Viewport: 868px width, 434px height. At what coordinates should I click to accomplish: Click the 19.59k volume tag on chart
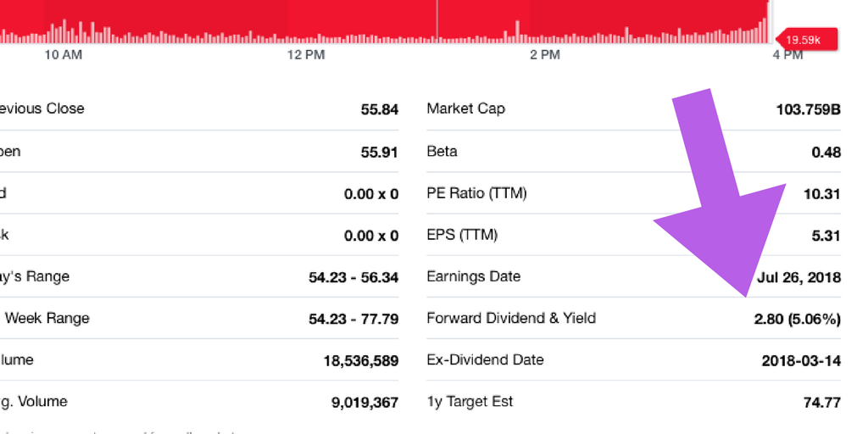tap(808, 40)
